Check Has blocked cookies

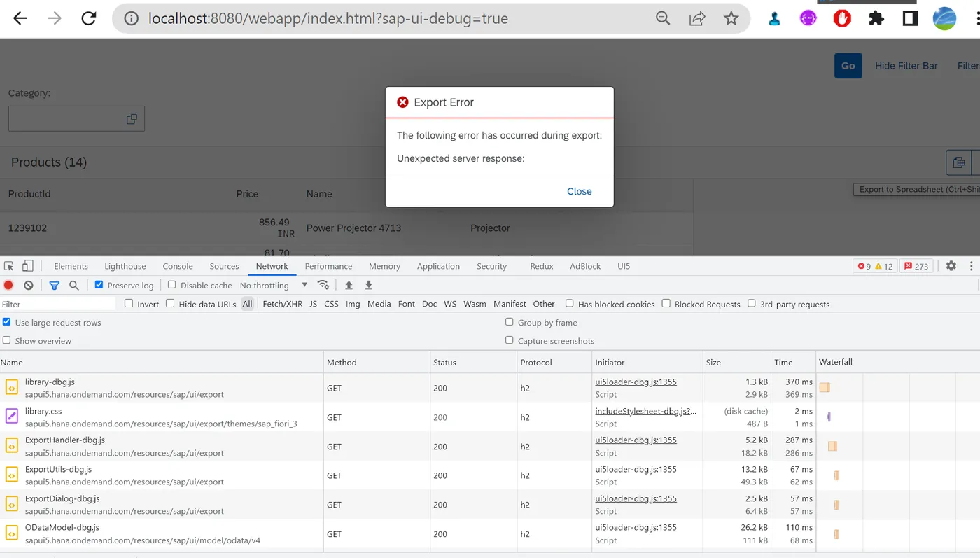570,303
